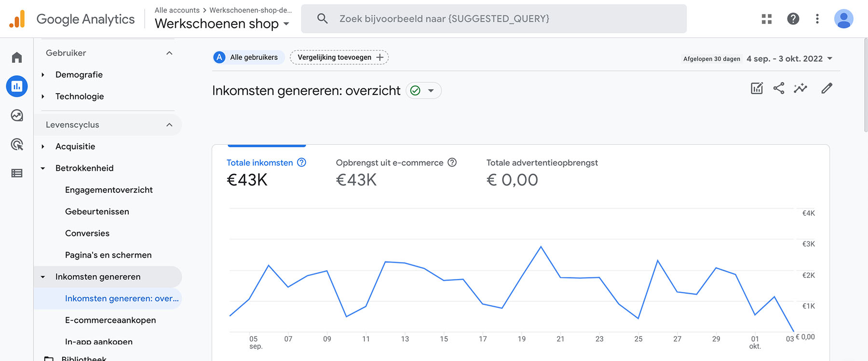Collapse the Inkomsten genereren tree item
This screenshot has width=868, height=361.
tap(43, 277)
